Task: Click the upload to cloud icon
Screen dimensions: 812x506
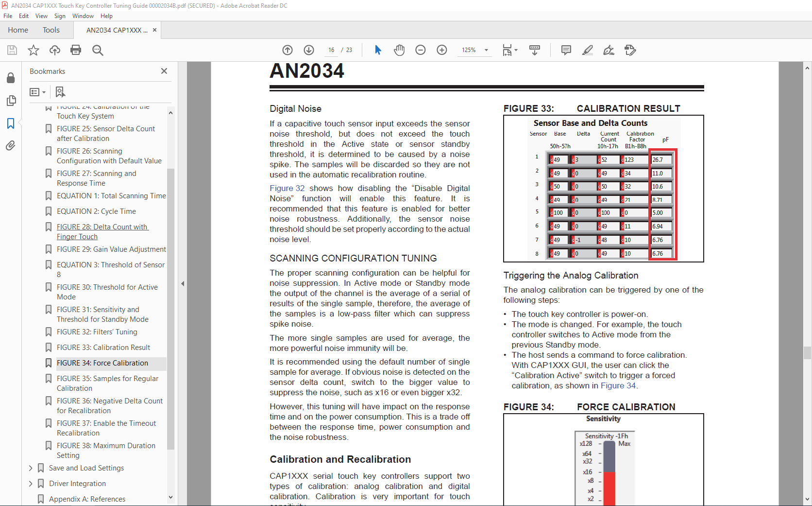Action: click(55, 50)
